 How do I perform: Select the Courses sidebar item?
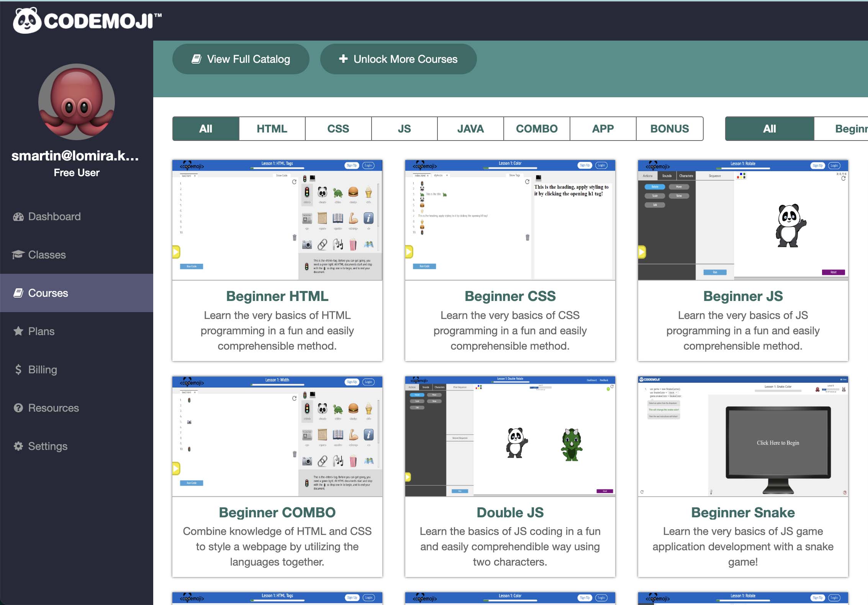click(77, 293)
